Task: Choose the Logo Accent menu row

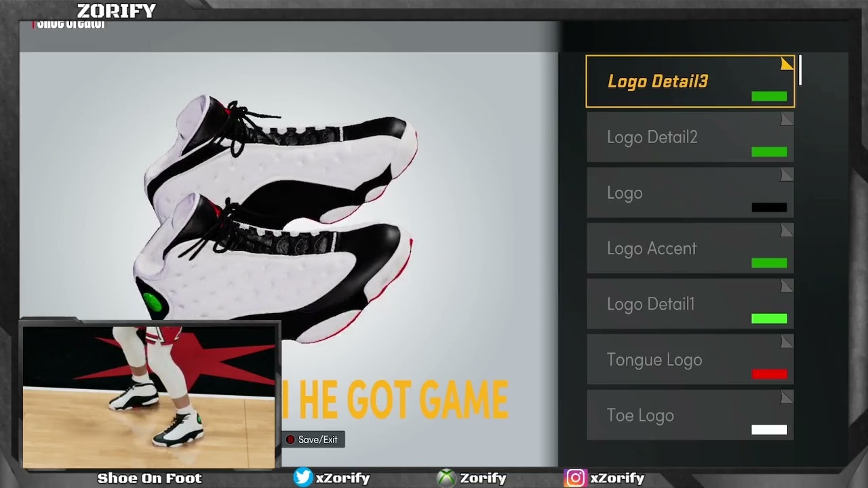Action: click(690, 248)
